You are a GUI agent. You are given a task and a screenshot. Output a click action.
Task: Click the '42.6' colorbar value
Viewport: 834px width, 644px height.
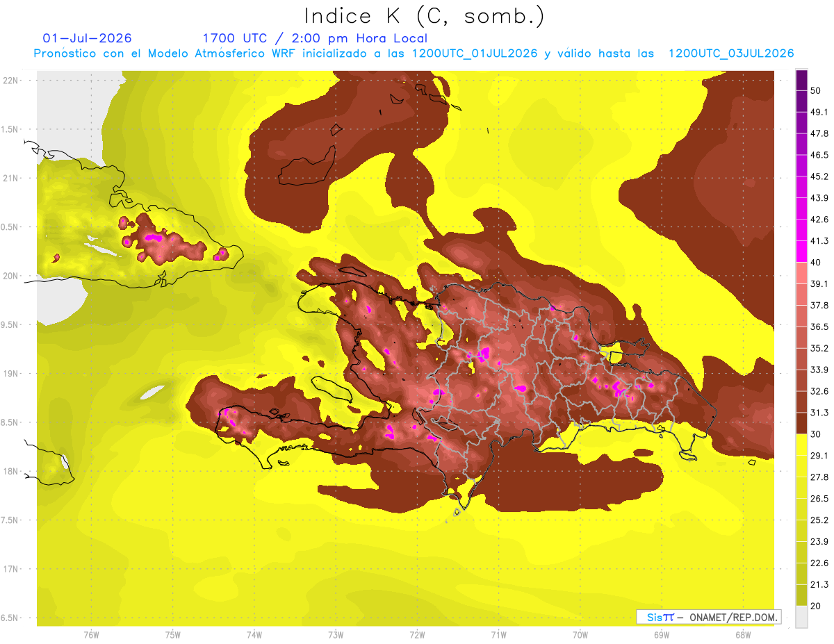[820, 220]
